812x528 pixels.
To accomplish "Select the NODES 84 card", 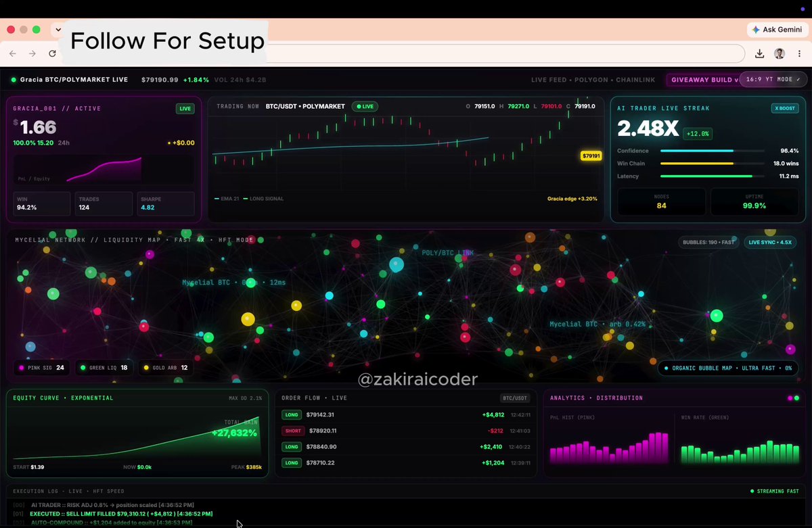I will pyautogui.click(x=661, y=201).
